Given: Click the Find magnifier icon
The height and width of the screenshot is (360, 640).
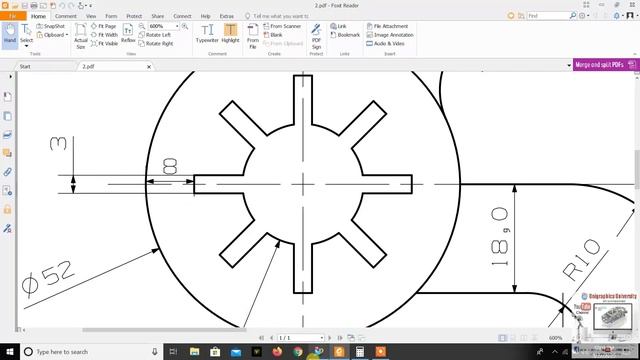Looking at the screenshot, I should [573, 16].
